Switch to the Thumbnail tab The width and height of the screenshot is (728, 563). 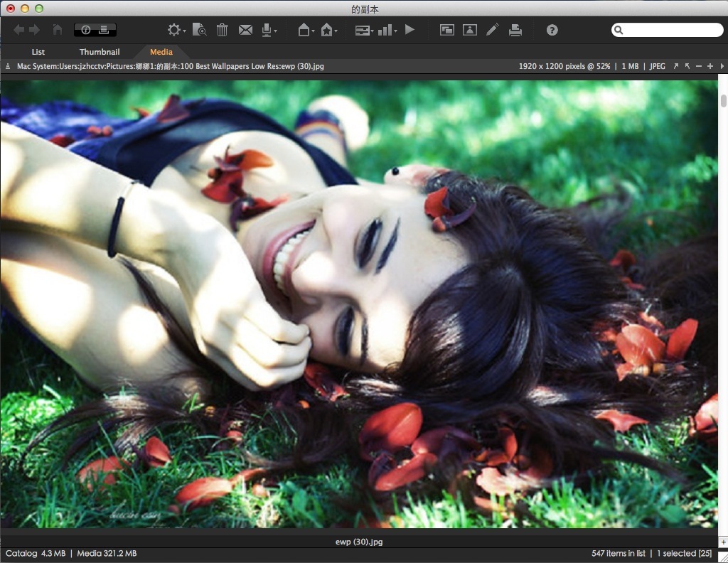pos(100,52)
